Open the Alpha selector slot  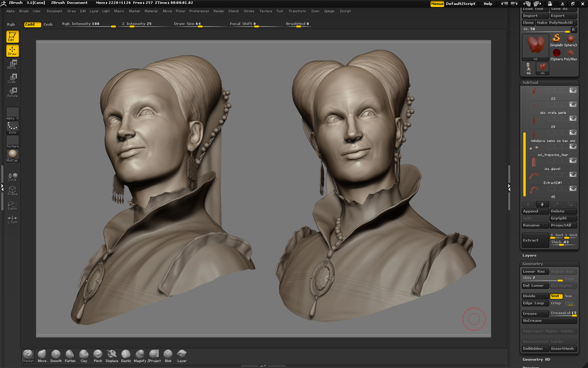coord(12,114)
